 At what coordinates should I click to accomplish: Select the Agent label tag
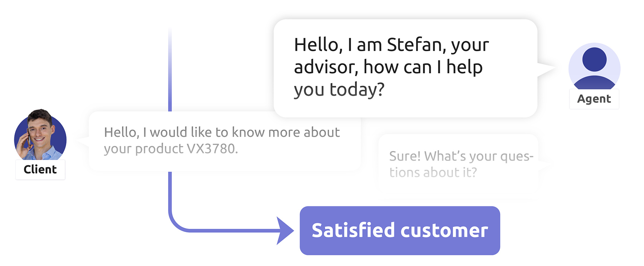coord(594,99)
